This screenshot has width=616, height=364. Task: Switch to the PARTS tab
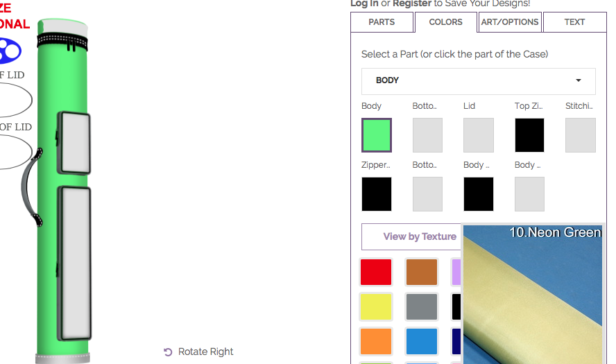click(382, 22)
